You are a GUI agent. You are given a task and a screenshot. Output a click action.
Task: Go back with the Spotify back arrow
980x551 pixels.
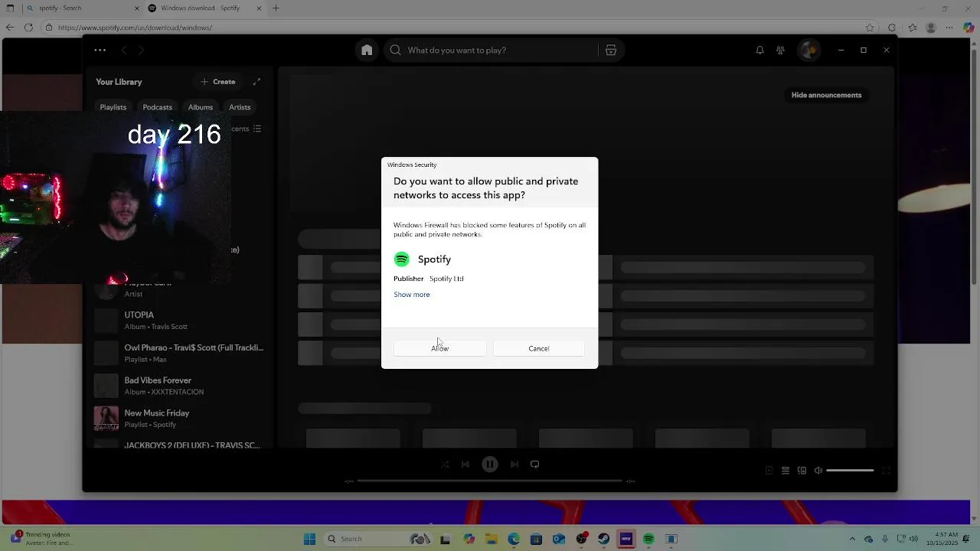click(x=124, y=51)
